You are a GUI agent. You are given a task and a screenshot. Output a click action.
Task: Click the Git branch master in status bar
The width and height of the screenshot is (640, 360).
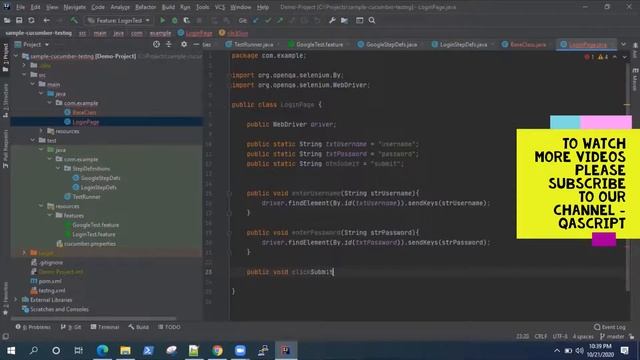tap(612, 336)
